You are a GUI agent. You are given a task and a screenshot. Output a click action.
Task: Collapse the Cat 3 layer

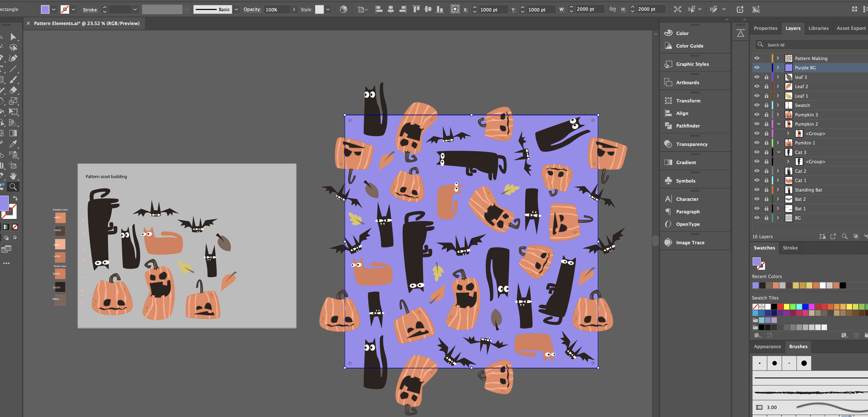click(778, 152)
